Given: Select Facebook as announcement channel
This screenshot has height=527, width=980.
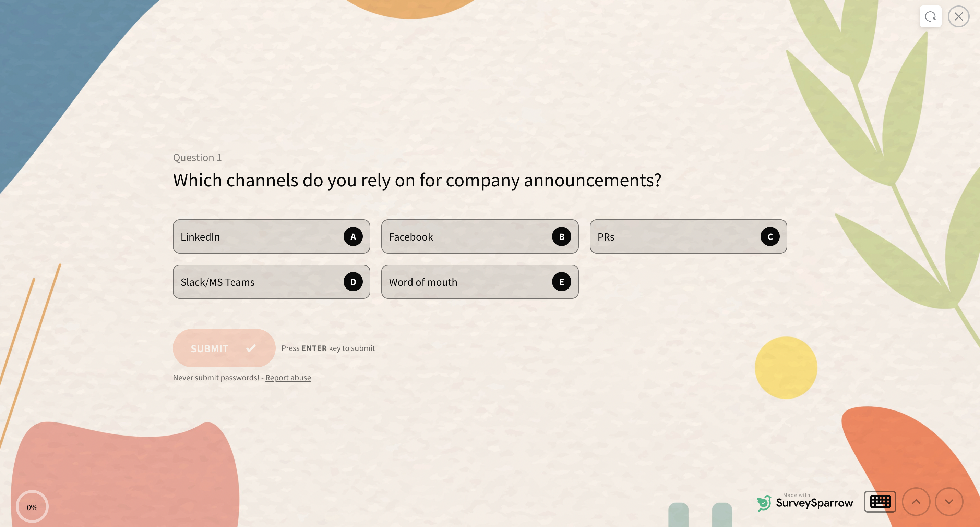Looking at the screenshot, I should (x=480, y=236).
